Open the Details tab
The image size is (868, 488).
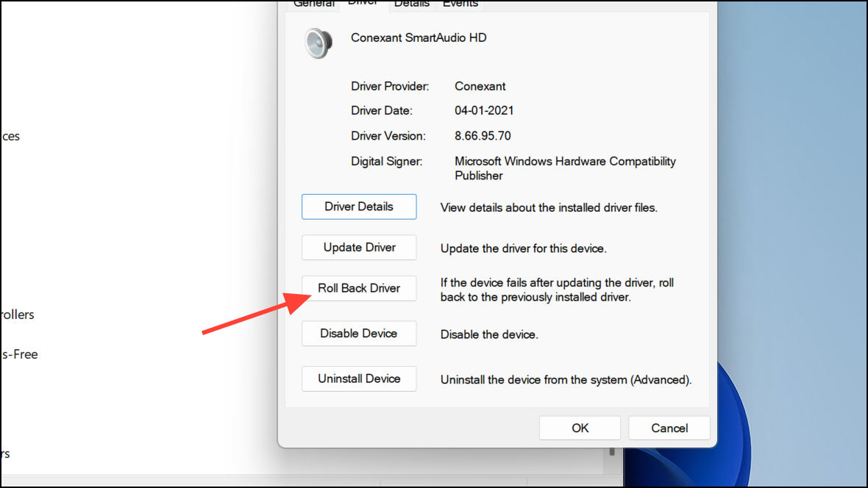[411, 4]
